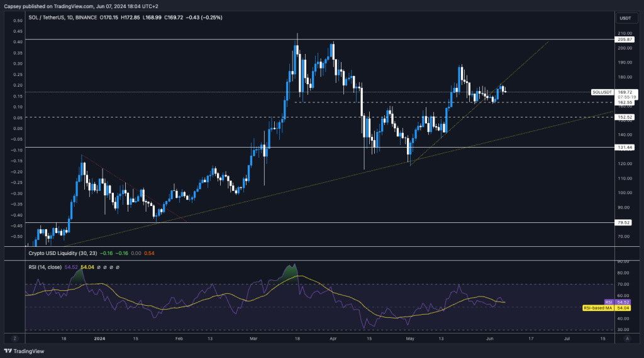Click the 2024 label on time axis
This screenshot has width=644, height=358.
pos(99,339)
